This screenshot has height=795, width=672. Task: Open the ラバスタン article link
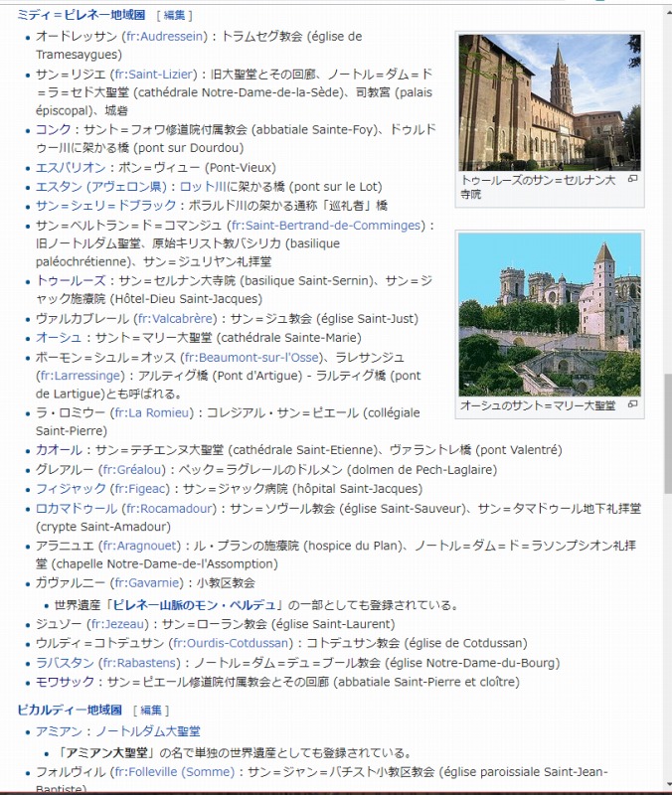point(65,663)
